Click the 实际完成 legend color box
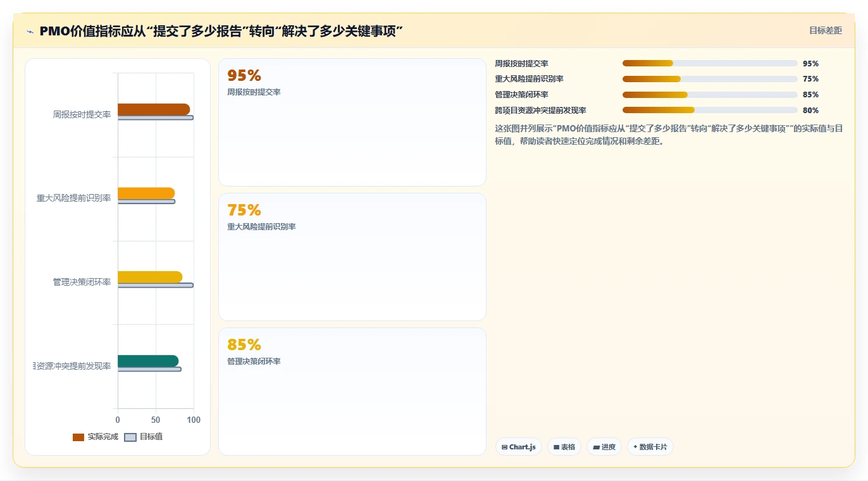 (78, 437)
